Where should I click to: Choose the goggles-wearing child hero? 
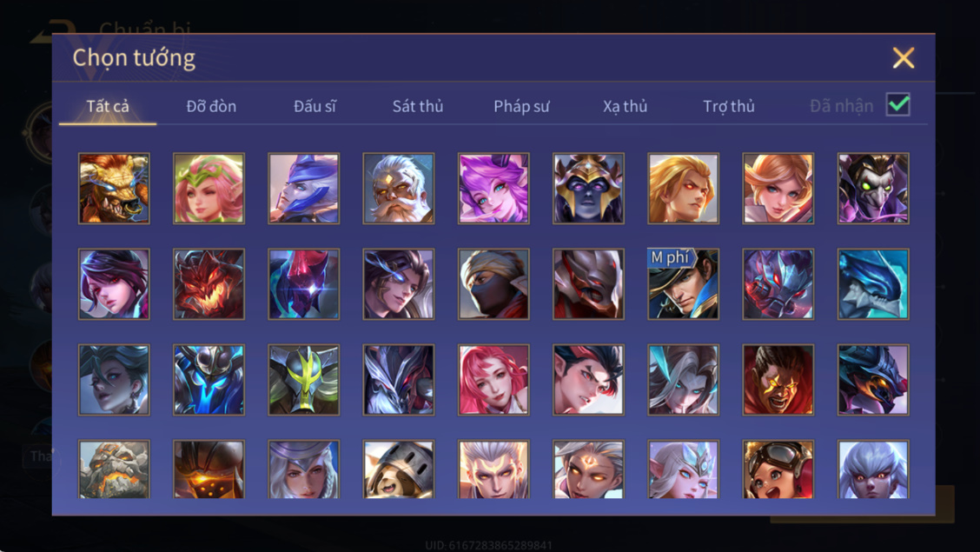[x=778, y=469]
